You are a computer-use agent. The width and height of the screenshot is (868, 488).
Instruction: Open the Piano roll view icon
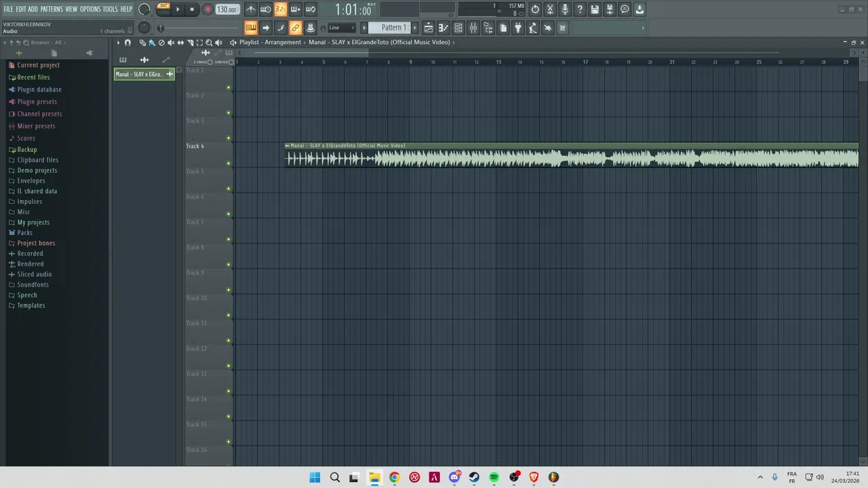pos(443,28)
